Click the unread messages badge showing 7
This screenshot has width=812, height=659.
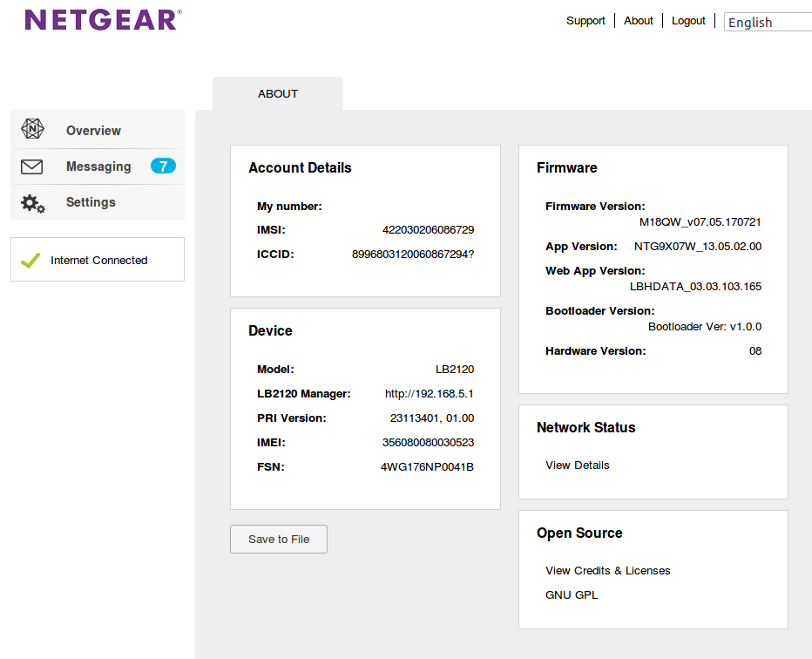coord(163,166)
